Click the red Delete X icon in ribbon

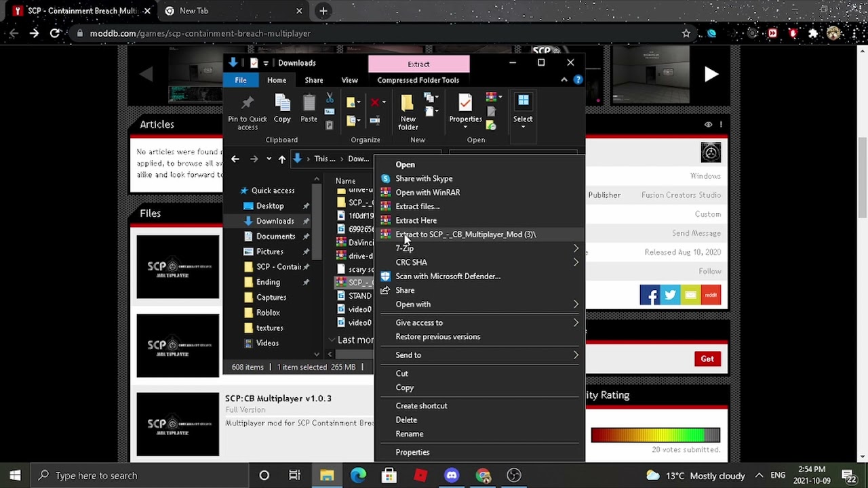point(374,102)
